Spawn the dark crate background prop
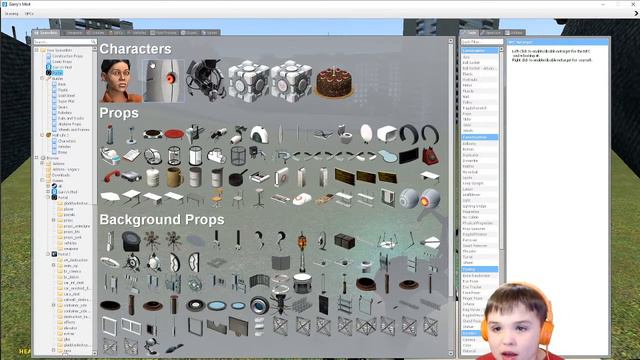 [345, 241]
